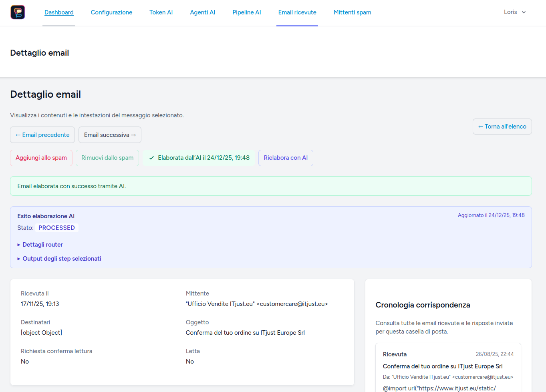The image size is (546, 392).
Task: Select Email ricevute tab
Action: [297, 12]
